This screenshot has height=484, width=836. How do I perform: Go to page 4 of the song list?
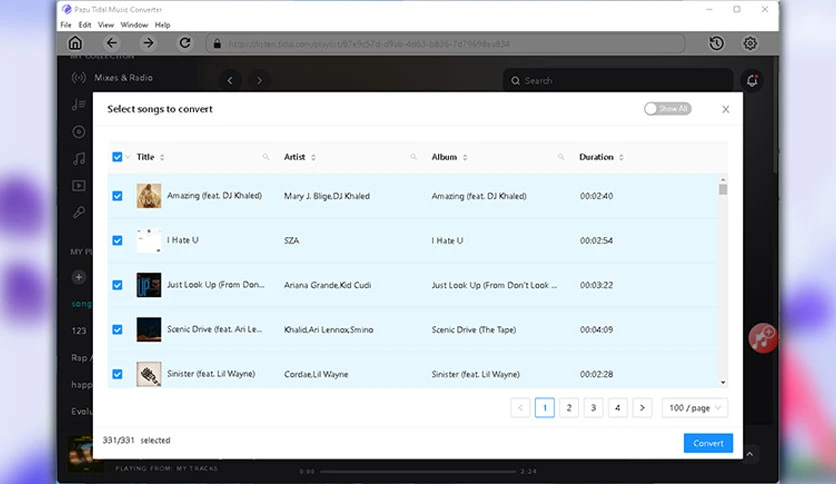coord(617,408)
